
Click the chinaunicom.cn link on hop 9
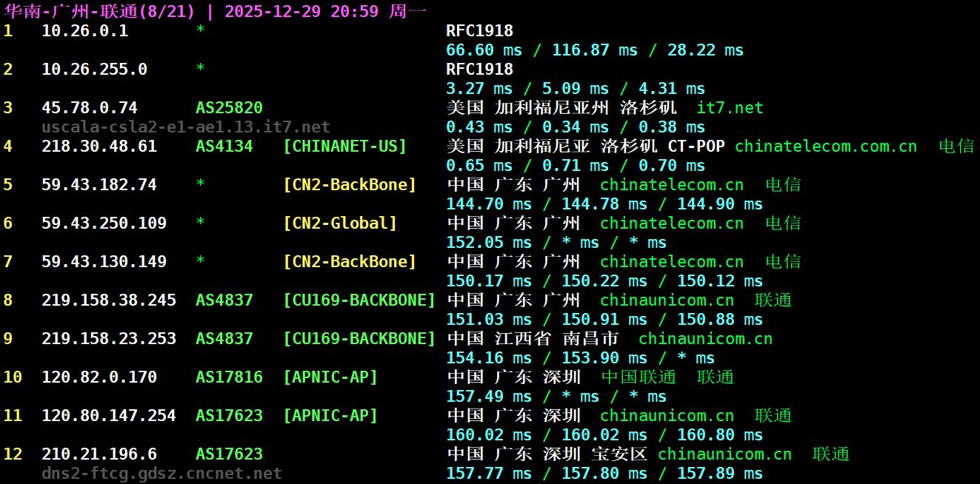click(x=705, y=339)
